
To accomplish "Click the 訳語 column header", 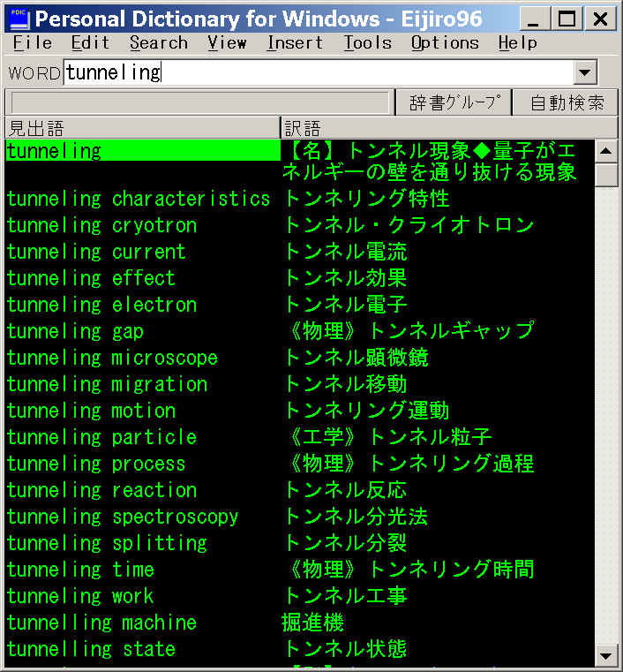I will coord(449,128).
